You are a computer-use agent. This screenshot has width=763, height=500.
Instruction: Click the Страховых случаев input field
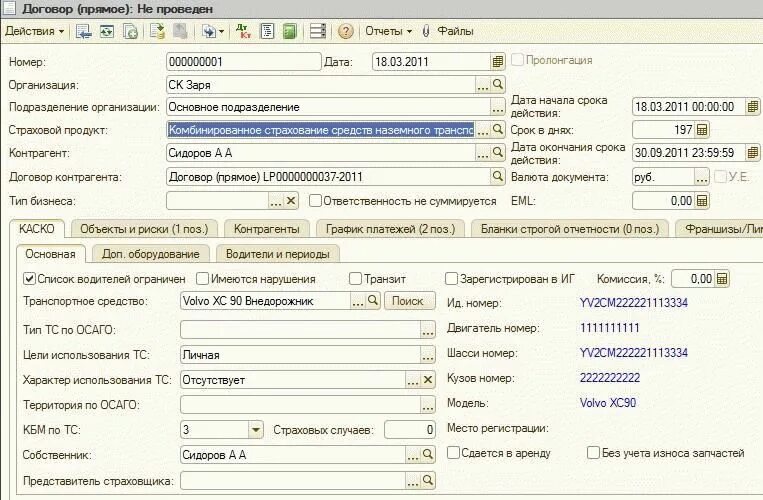[x=410, y=429]
